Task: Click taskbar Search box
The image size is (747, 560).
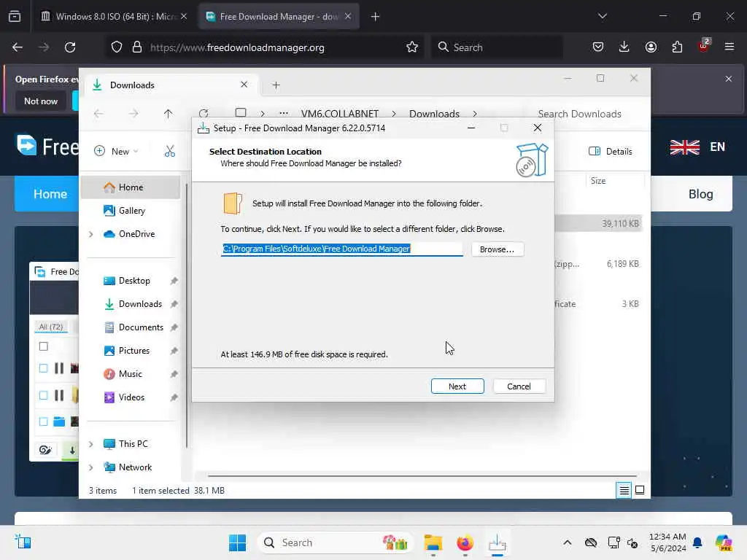Action: tap(335, 542)
